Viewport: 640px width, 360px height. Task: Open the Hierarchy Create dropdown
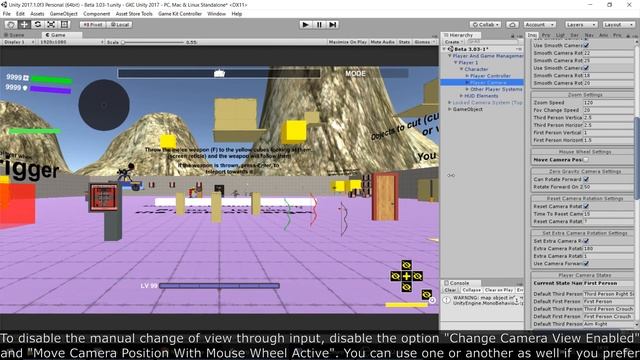pyautogui.click(x=453, y=42)
